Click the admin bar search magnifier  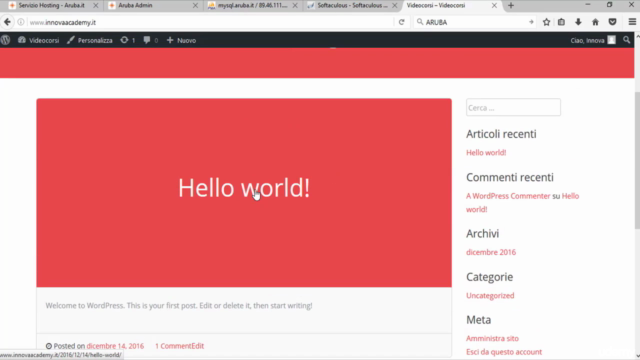(627, 40)
